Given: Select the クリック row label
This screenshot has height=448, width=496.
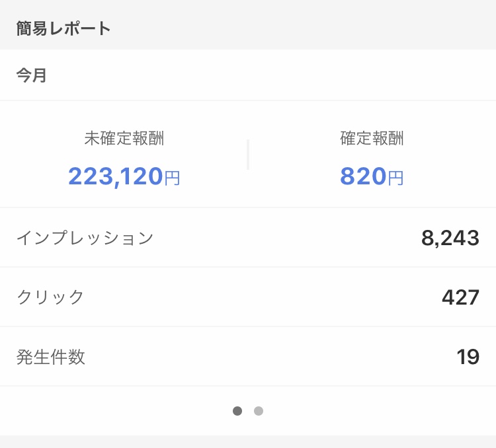Looking at the screenshot, I should point(50,297).
